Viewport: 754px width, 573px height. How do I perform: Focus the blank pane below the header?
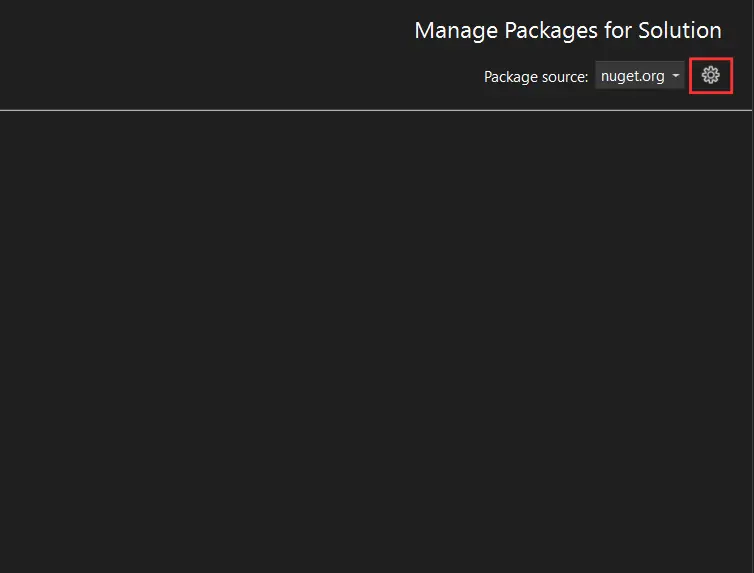(377, 340)
